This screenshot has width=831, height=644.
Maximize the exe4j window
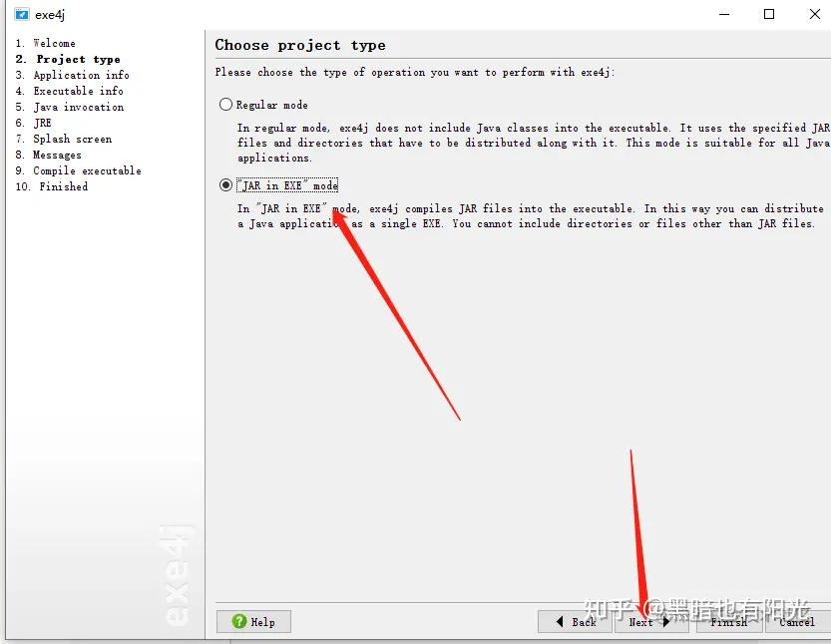click(x=769, y=14)
